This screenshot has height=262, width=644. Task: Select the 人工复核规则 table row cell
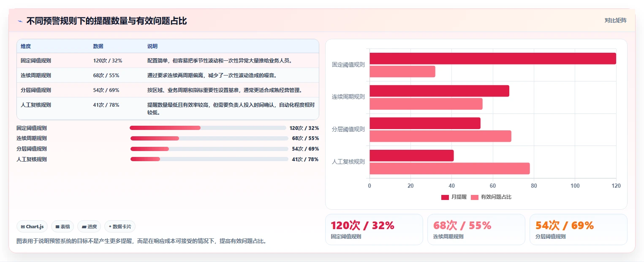pos(36,105)
